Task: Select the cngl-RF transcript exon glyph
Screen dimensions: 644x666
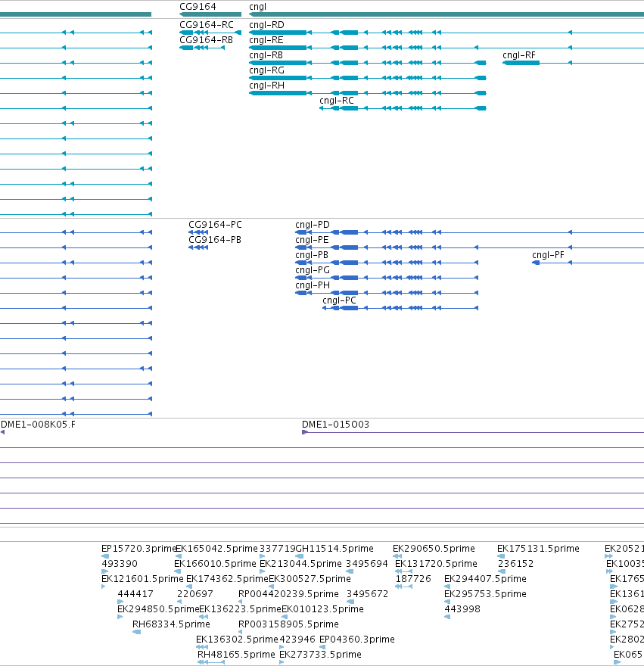Action: (521, 63)
